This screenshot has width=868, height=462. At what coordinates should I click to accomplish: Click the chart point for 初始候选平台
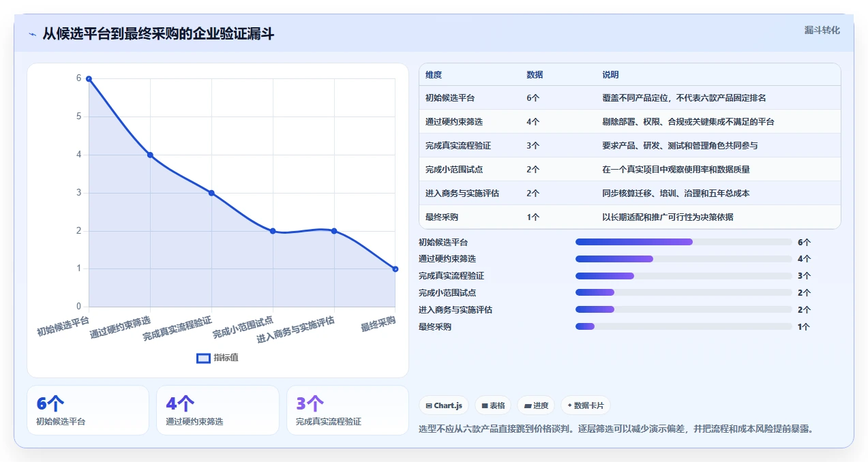89,79
